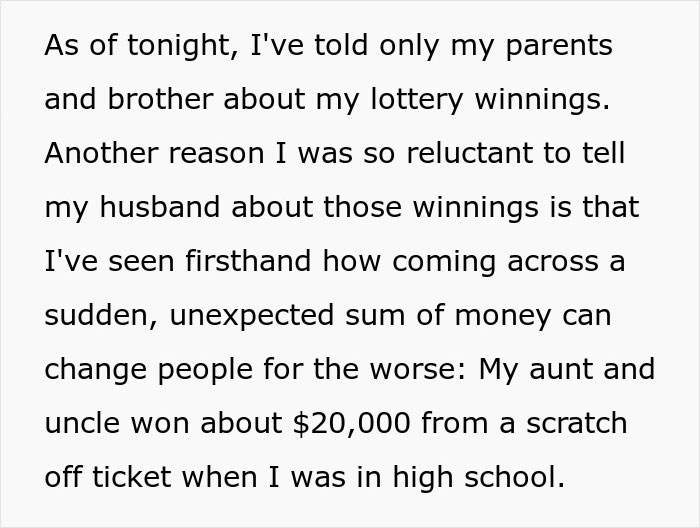The width and height of the screenshot is (700, 528).
Task: Click on the word "firsthand"
Action: pyautogui.click(x=255, y=261)
